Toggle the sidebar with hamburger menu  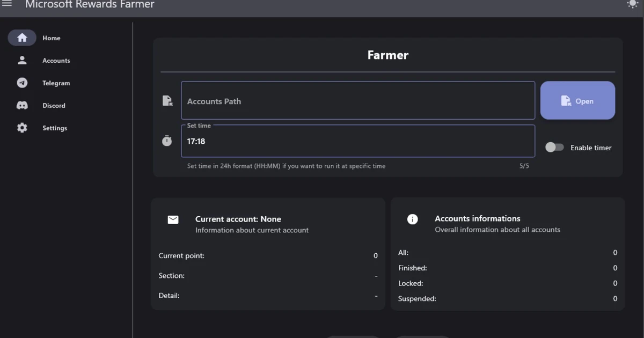[x=7, y=4]
